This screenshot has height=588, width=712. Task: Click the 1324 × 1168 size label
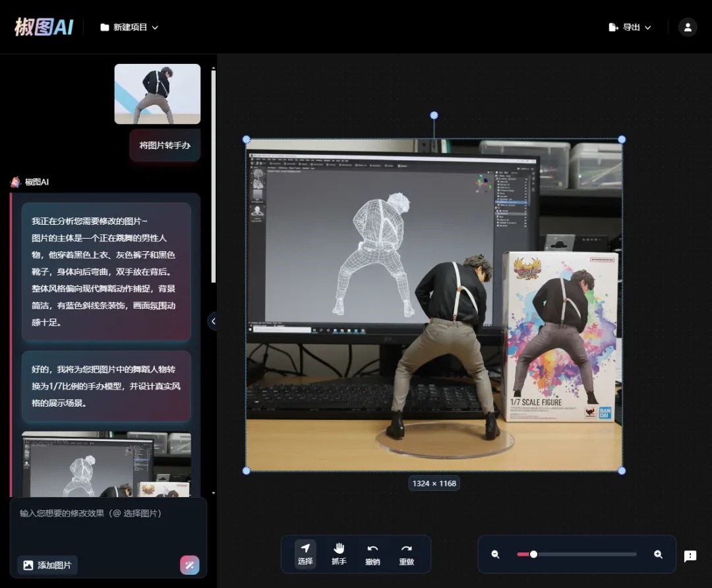(434, 484)
